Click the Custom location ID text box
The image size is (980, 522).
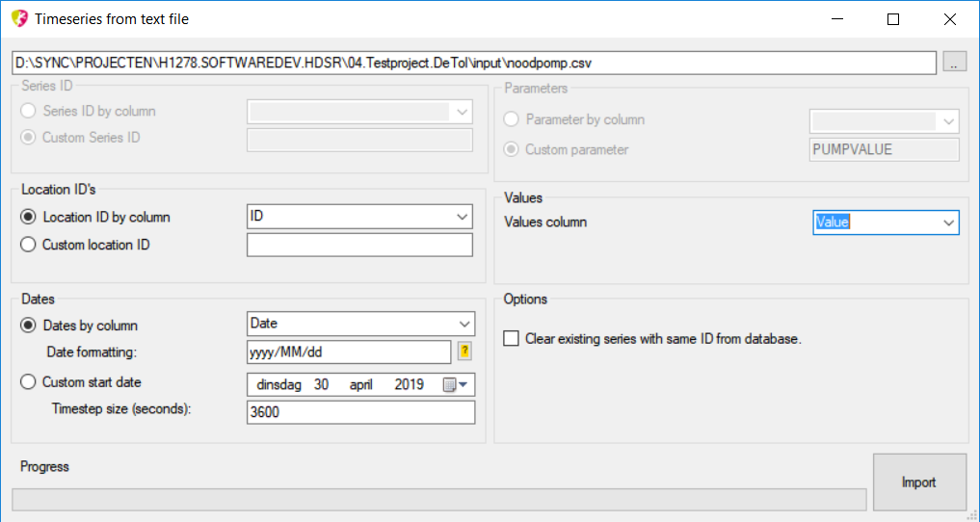point(359,246)
